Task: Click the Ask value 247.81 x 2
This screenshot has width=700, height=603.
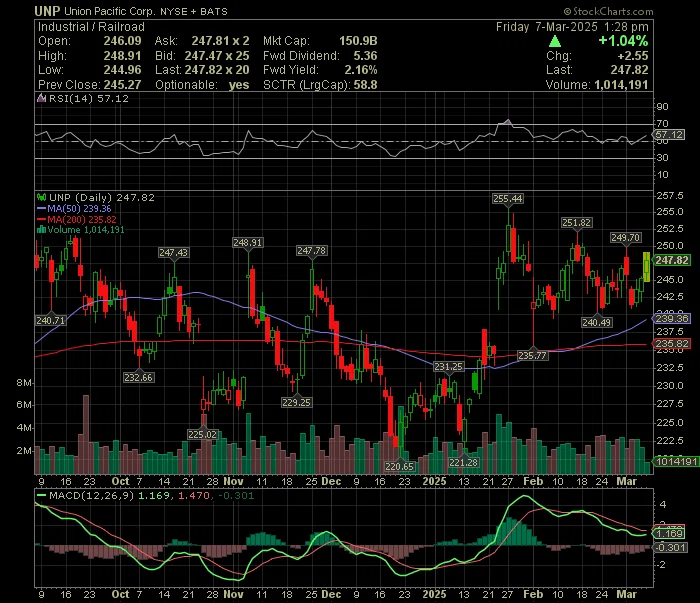Action: [x=221, y=41]
